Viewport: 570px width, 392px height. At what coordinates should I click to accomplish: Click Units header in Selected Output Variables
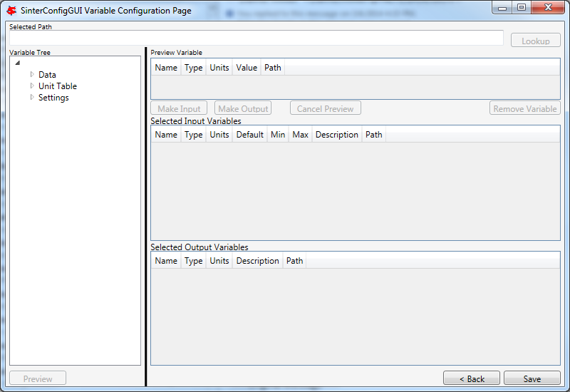[219, 260]
